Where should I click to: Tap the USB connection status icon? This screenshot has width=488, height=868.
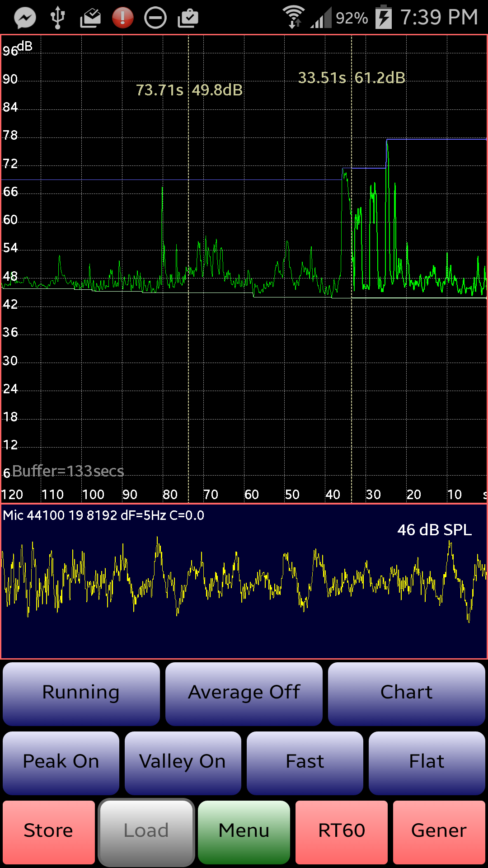click(57, 18)
